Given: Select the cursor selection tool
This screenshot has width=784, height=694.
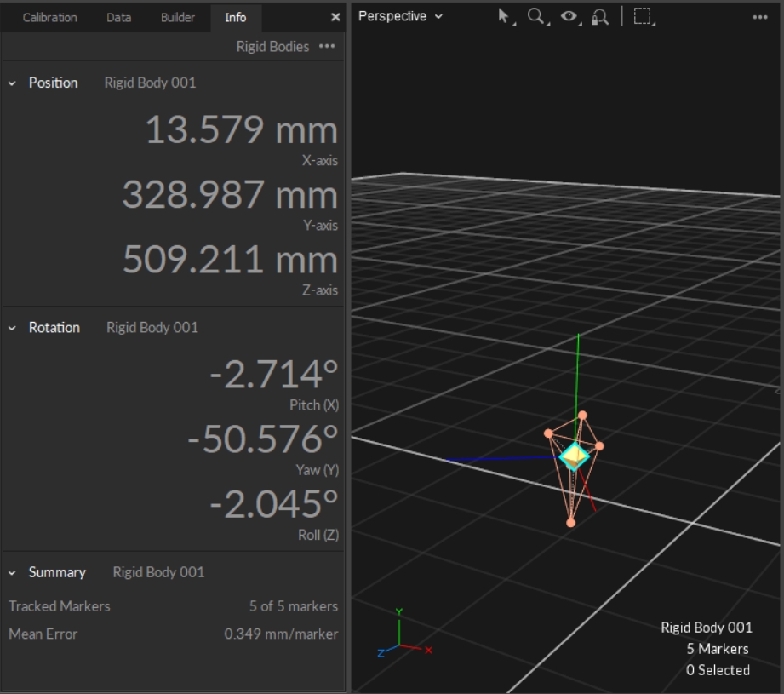Looking at the screenshot, I should coord(503,15).
